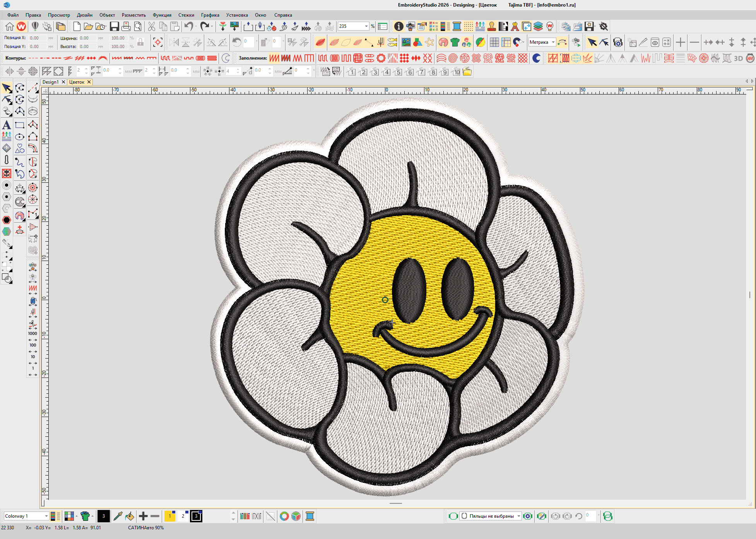The image size is (756, 539).
Task: Click the red rubber stamp icon
Action: coord(492,26)
